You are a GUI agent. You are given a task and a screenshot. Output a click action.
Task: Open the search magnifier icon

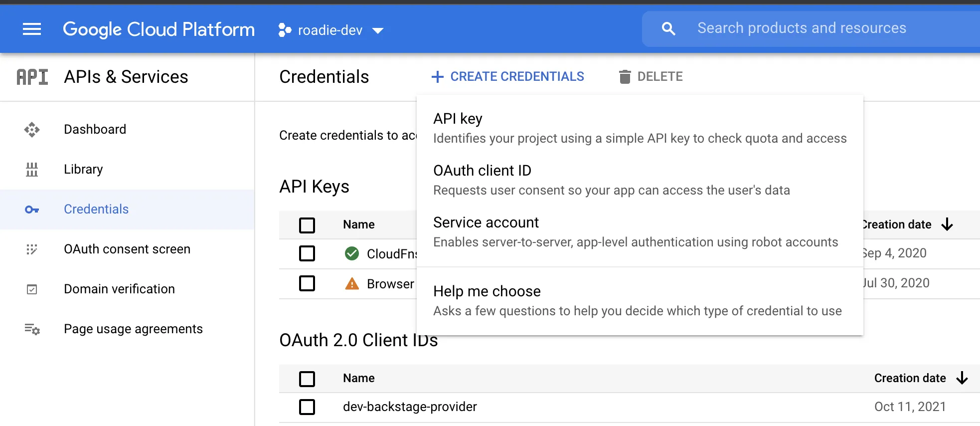click(668, 28)
